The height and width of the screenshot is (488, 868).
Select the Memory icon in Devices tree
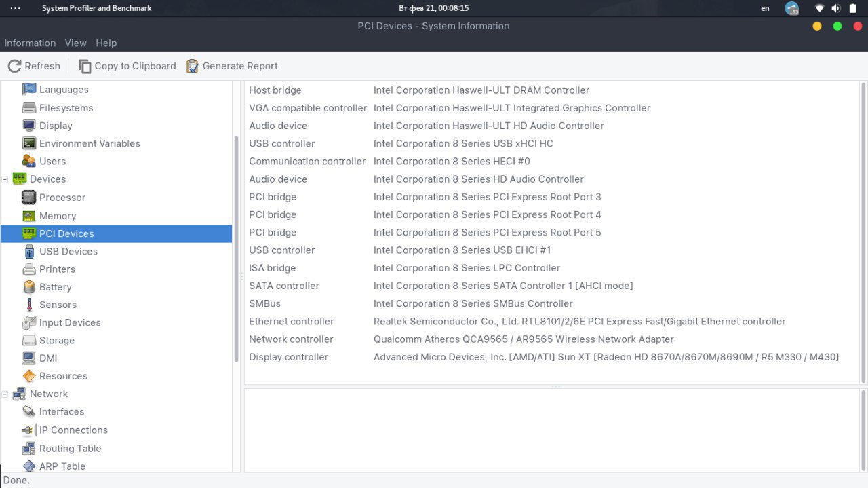(x=28, y=216)
